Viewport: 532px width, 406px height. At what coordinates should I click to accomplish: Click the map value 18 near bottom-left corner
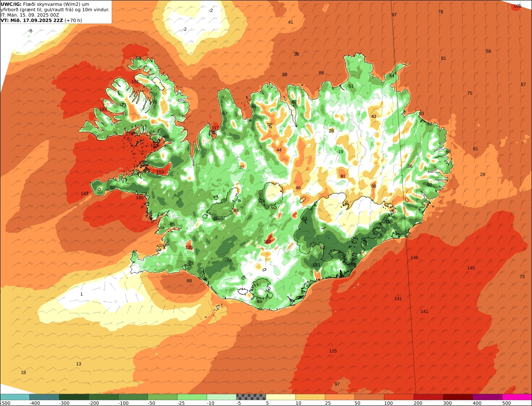click(23, 372)
